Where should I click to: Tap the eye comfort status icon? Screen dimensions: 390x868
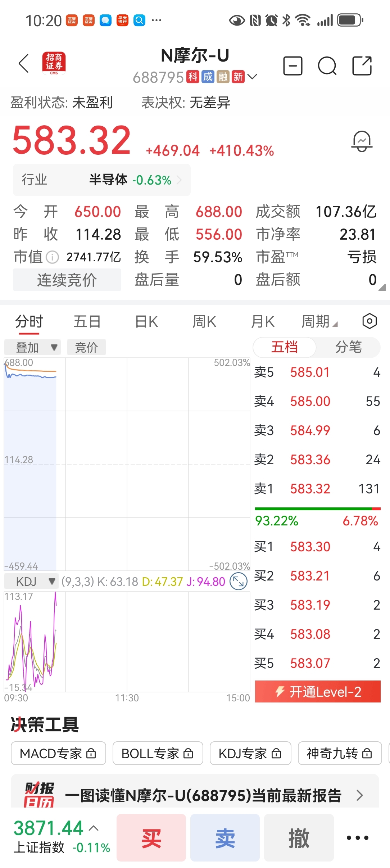tap(237, 21)
